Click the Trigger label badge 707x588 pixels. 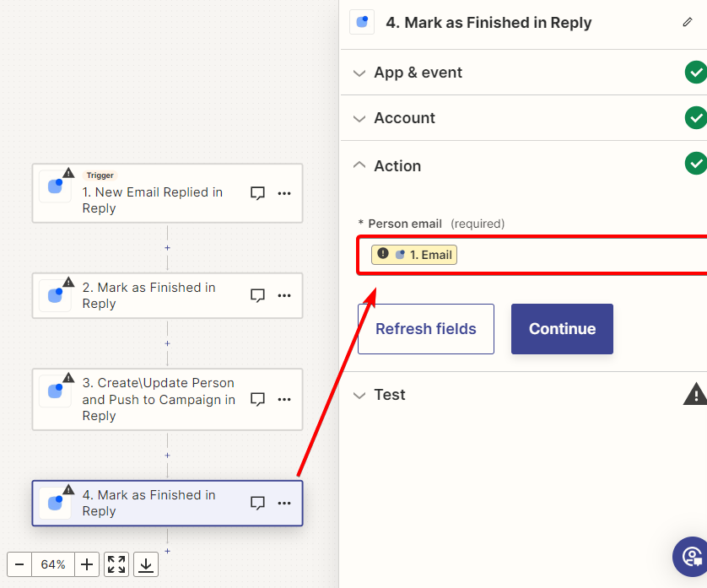coord(100,175)
